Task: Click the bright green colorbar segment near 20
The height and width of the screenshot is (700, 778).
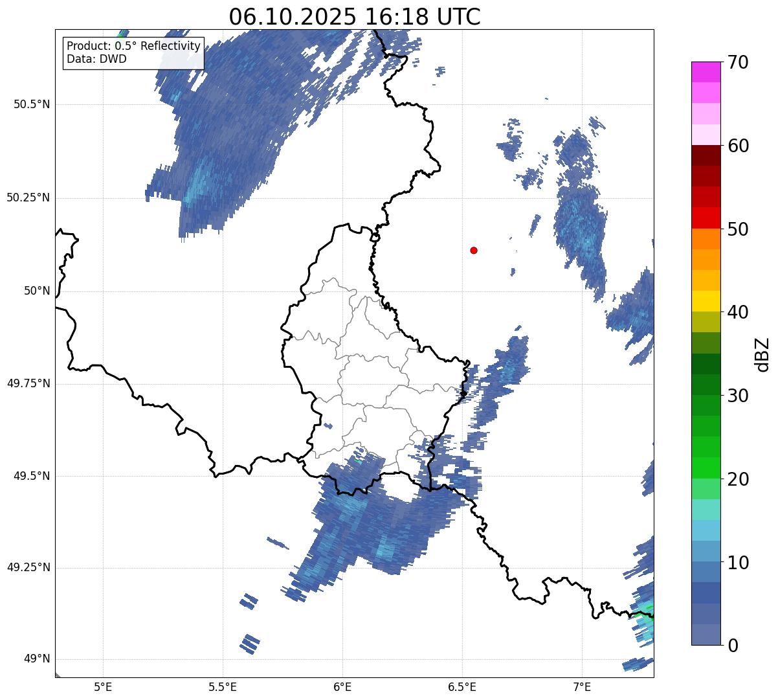Action: click(706, 468)
